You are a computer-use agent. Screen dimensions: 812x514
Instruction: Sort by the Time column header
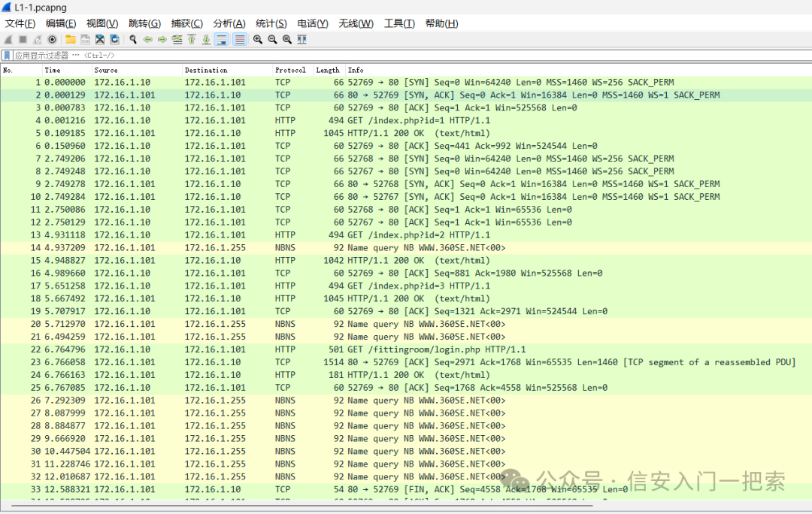(67, 70)
